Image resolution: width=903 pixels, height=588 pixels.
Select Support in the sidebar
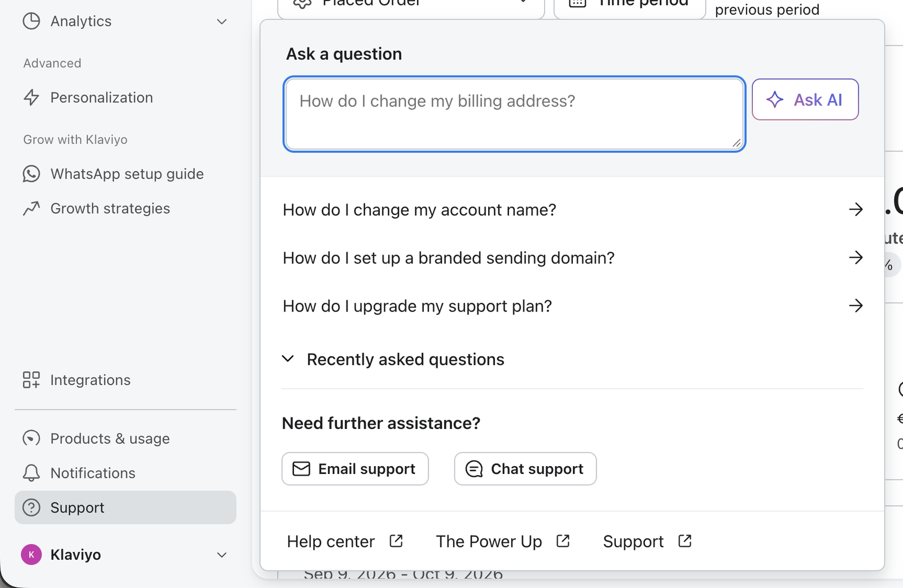click(x=125, y=507)
